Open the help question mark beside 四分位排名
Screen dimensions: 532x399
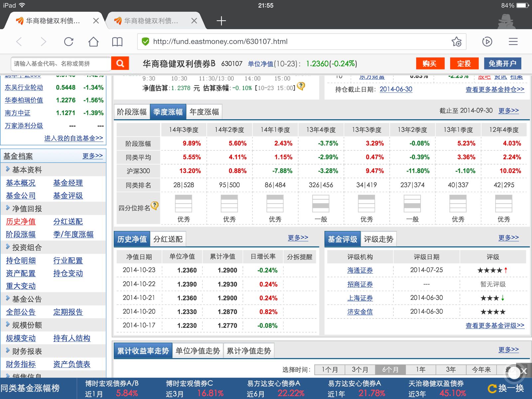pos(155,206)
